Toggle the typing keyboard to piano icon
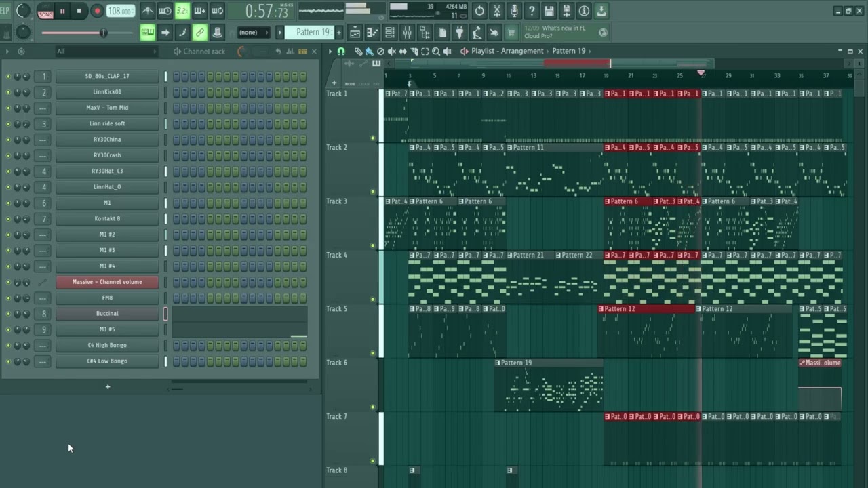The width and height of the screenshot is (868, 488). (147, 33)
